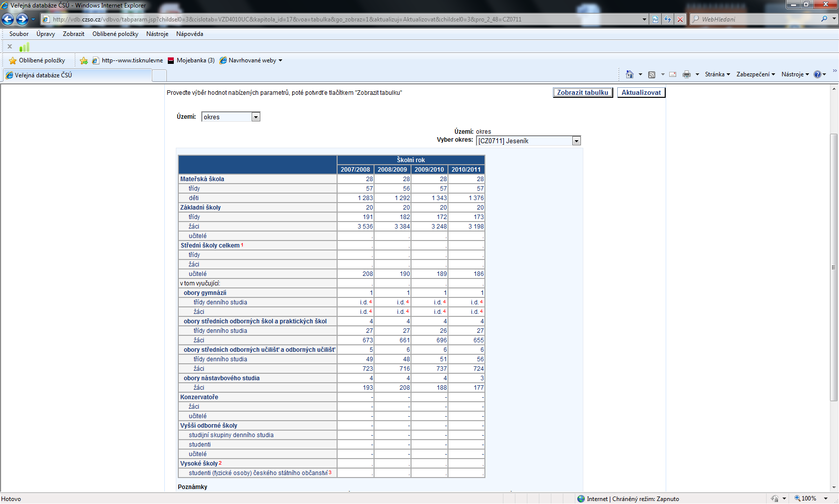Click the 2007/2008 column header
The height and width of the screenshot is (504, 839).
(x=356, y=170)
